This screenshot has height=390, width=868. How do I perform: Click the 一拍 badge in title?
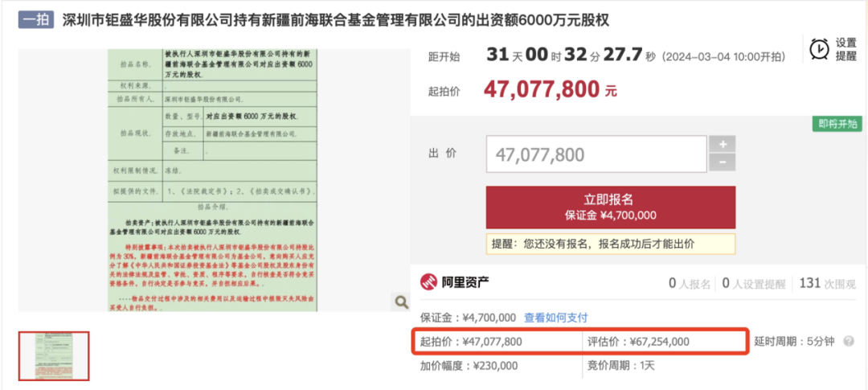pyautogui.click(x=36, y=21)
